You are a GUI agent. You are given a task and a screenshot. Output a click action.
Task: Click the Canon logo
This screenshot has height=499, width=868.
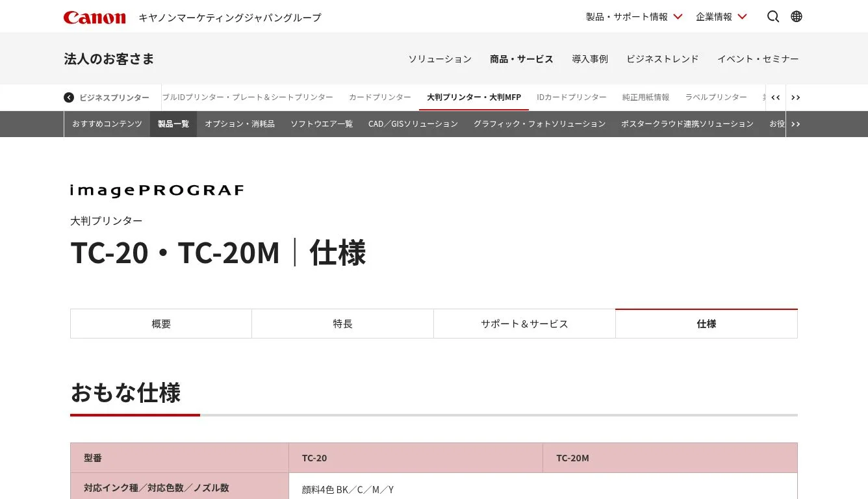click(x=94, y=18)
